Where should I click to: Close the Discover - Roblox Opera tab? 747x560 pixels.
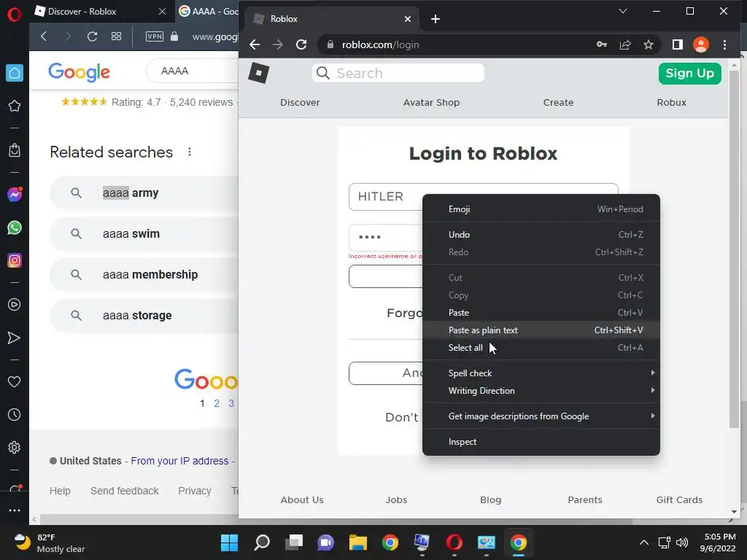pyautogui.click(x=162, y=12)
